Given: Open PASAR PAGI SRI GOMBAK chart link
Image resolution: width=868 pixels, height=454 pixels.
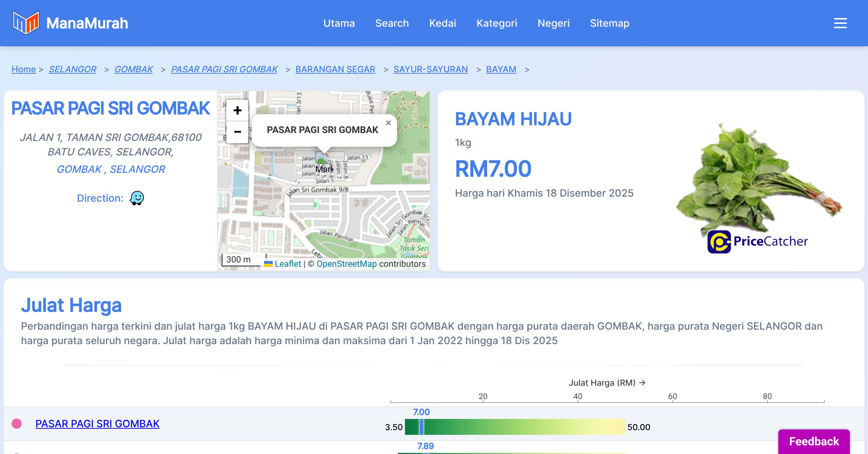Looking at the screenshot, I should click(x=97, y=424).
